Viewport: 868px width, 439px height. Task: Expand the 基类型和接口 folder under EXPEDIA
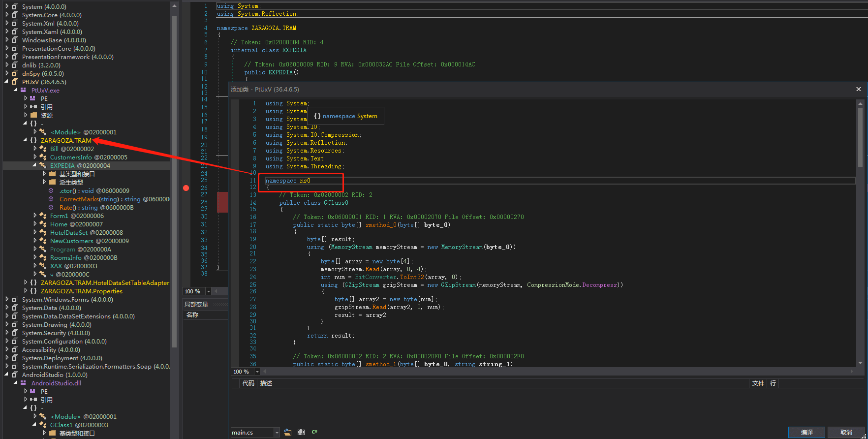tap(44, 174)
